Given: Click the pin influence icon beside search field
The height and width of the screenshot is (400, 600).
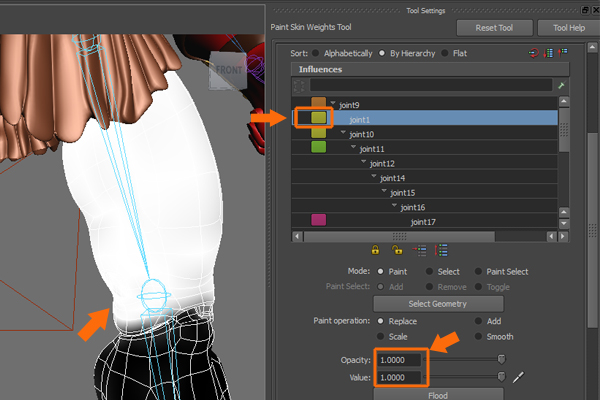Looking at the screenshot, I should [x=561, y=85].
